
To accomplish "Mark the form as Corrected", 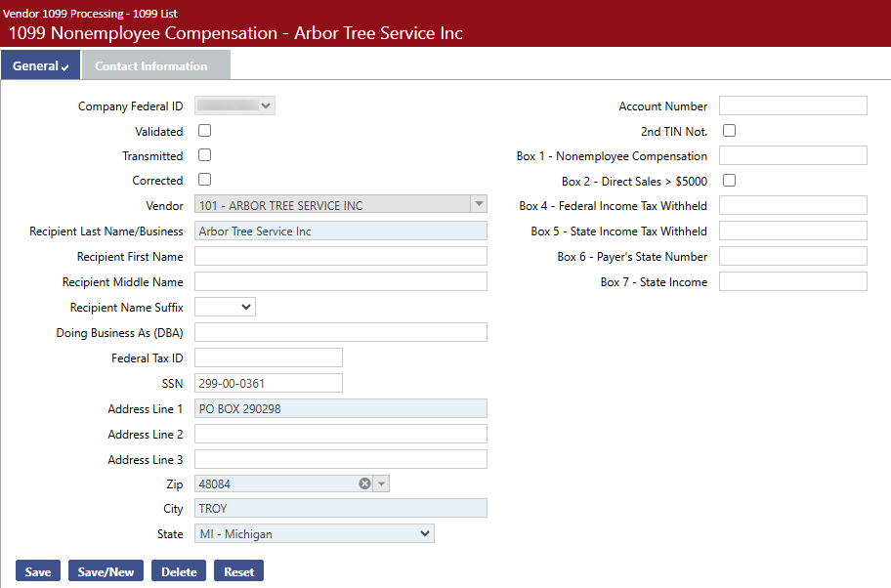I will [204, 180].
